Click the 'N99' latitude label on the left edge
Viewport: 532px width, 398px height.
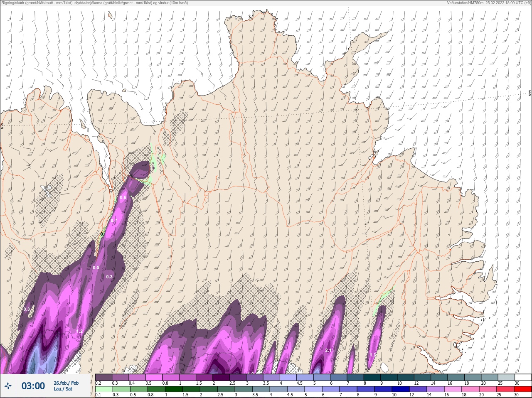[2, 125]
